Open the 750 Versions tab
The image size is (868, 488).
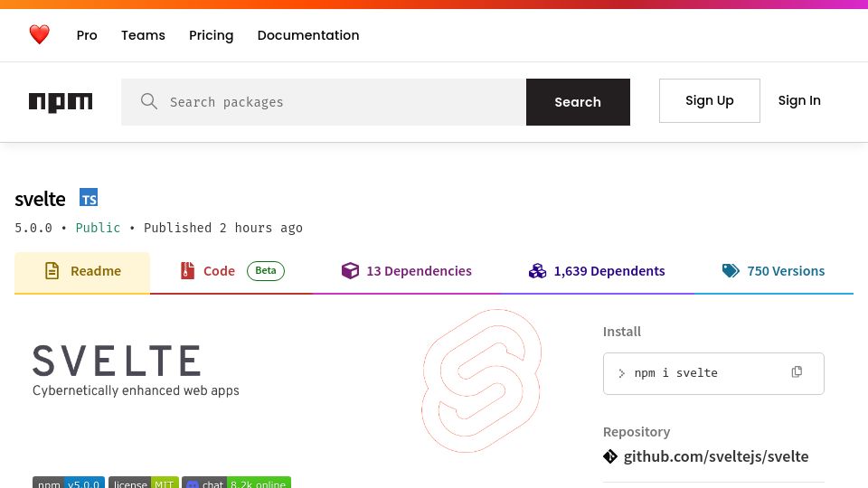click(773, 271)
